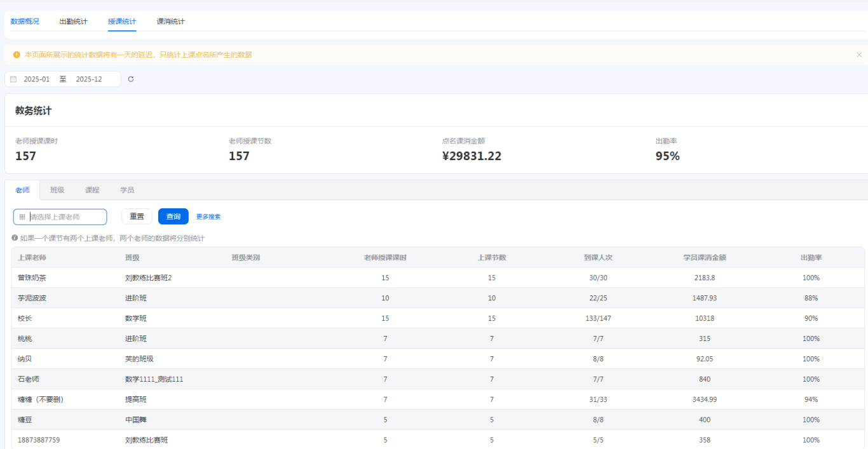868x449 pixels.
Task: Open the 课消统计 tab
Action: 171,22
